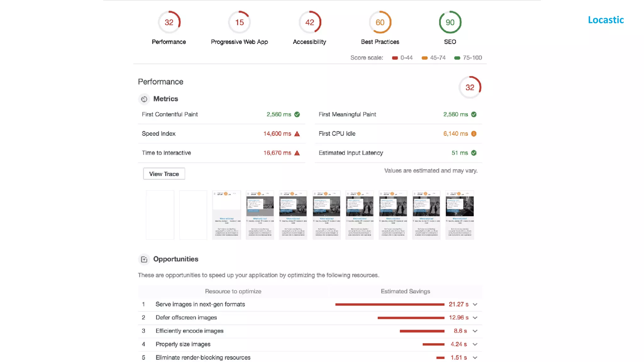Click orange info icon beside First CPU Idle
Image resolution: width=644 pixels, height=362 pixels.
point(474,134)
